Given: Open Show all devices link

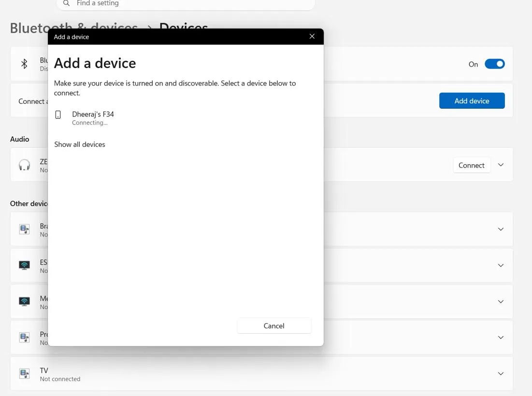Looking at the screenshot, I should (80, 144).
